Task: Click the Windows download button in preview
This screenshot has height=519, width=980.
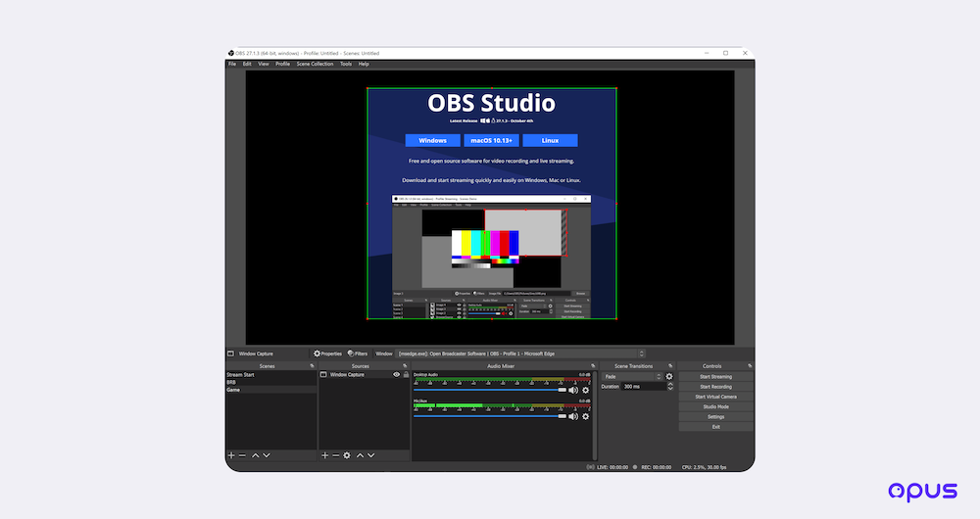Action: [432, 141]
